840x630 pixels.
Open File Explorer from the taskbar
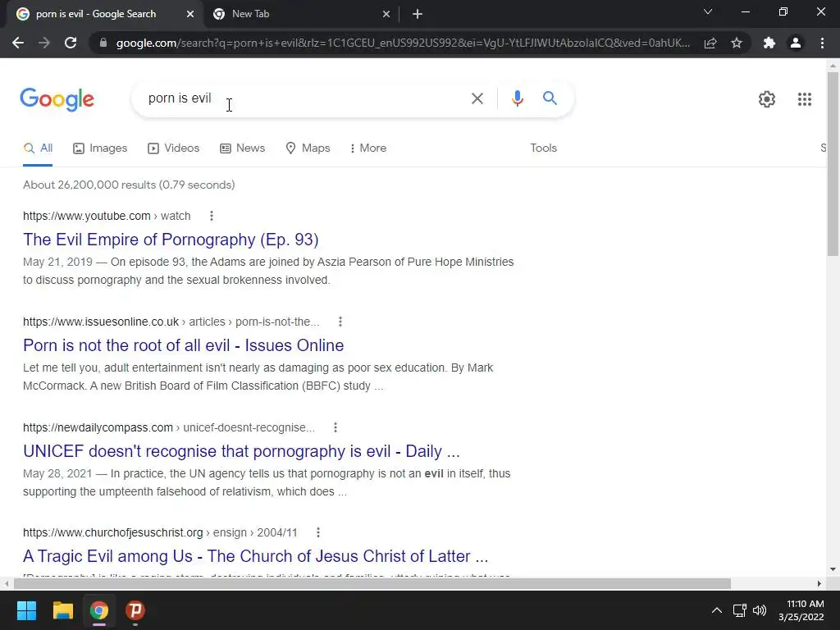[62, 610]
